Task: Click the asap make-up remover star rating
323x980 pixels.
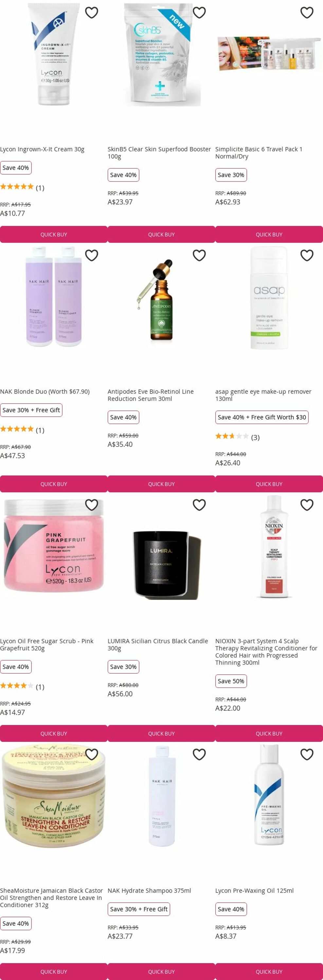Action: [232, 436]
